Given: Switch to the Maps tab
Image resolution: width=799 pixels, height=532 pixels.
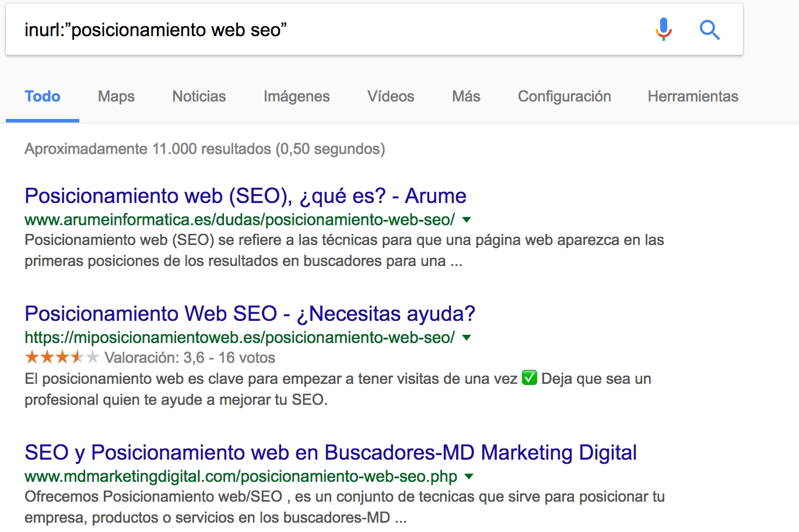Looking at the screenshot, I should 116,96.
